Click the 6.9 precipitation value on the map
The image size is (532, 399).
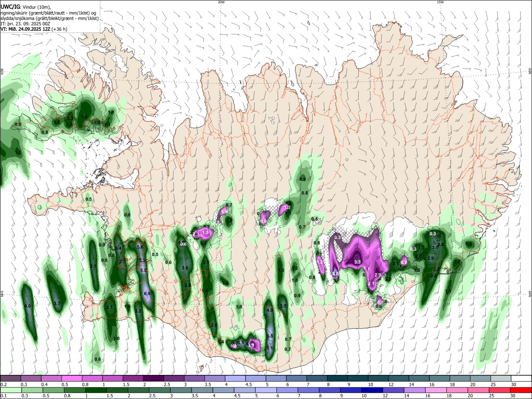tap(147, 293)
